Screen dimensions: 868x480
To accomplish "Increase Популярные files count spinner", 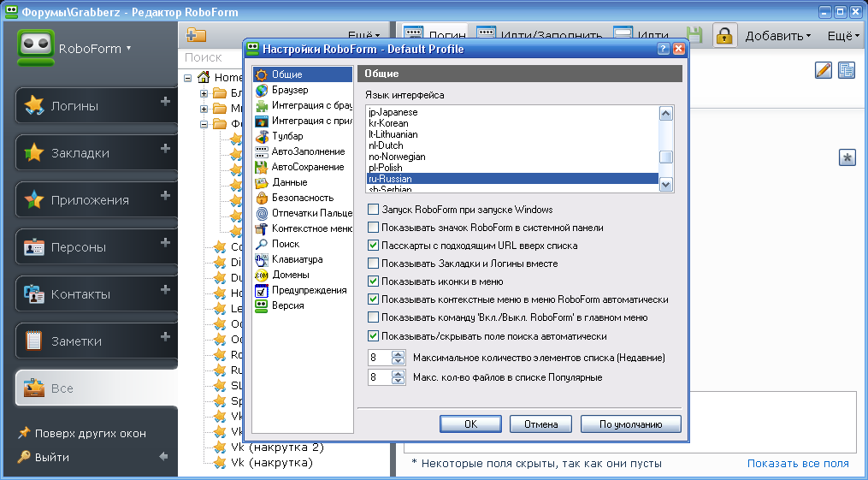I will [398, 374].
